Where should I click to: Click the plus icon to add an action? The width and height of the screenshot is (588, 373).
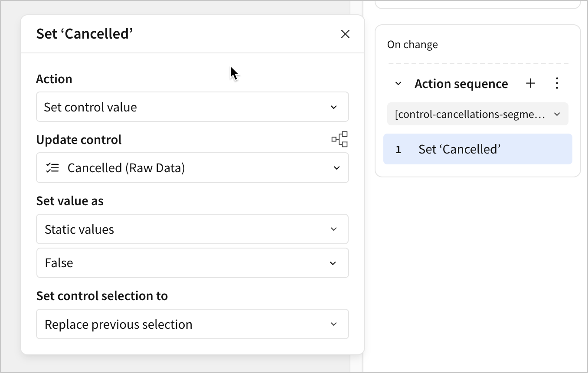click(530, 84)
